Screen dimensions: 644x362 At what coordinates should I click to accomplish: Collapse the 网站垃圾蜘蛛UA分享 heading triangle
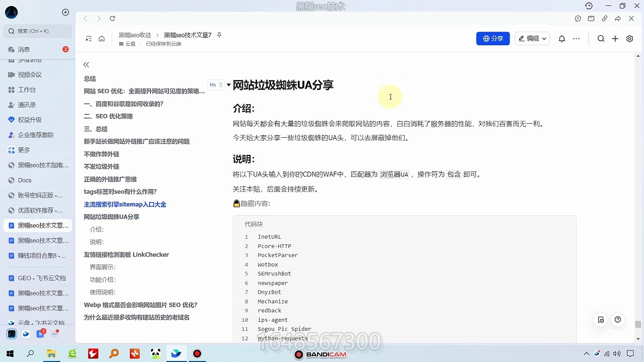click(x=228, y=85)
